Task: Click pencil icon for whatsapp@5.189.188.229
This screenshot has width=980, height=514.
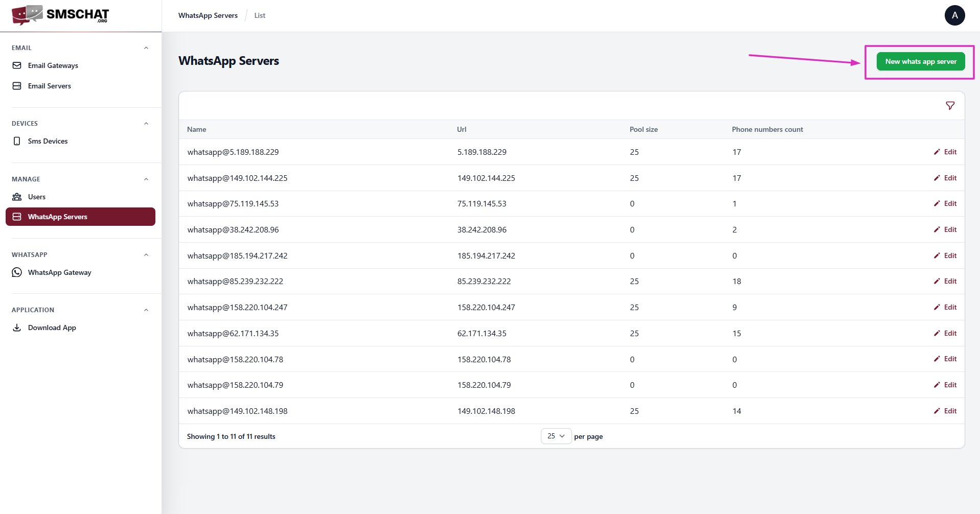Action: pos(937,152)
